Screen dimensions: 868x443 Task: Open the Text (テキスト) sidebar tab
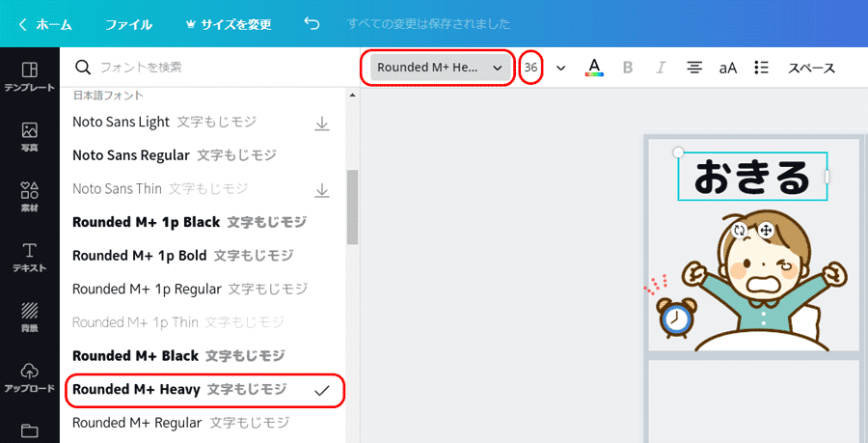(x=29, y=258)
